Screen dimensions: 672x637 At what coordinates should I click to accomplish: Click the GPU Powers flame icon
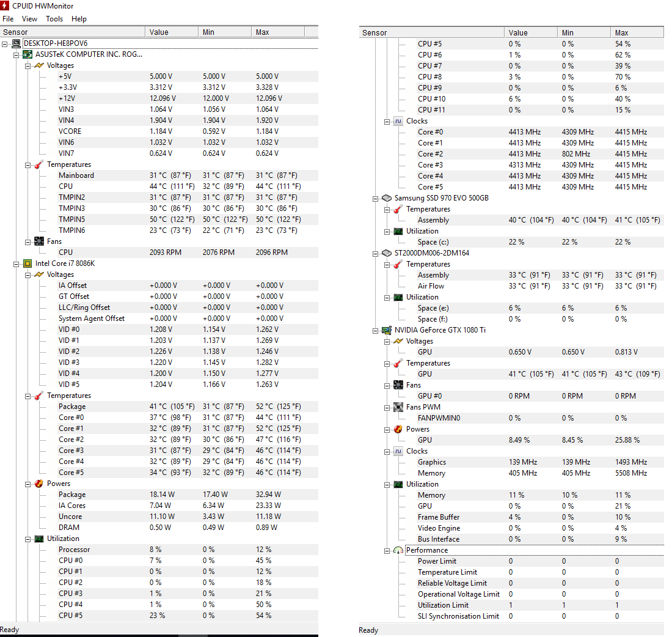[398, 429]
